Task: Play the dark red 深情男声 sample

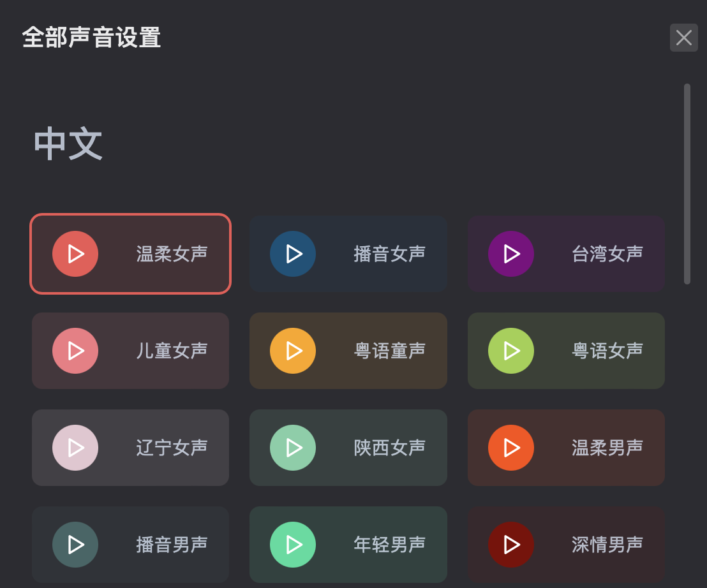Action: tap(511, 545)
